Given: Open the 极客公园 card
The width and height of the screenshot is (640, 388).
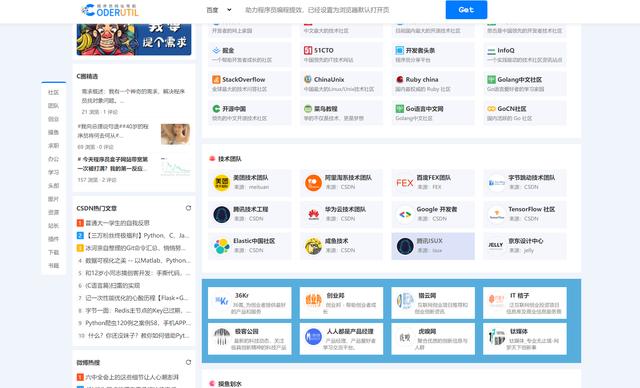Looking at the screenshot, I should point(250,339).
